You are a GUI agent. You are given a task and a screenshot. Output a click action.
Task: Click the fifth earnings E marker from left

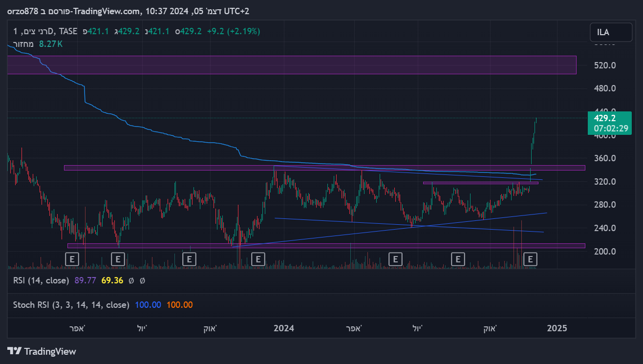[395, 259]
